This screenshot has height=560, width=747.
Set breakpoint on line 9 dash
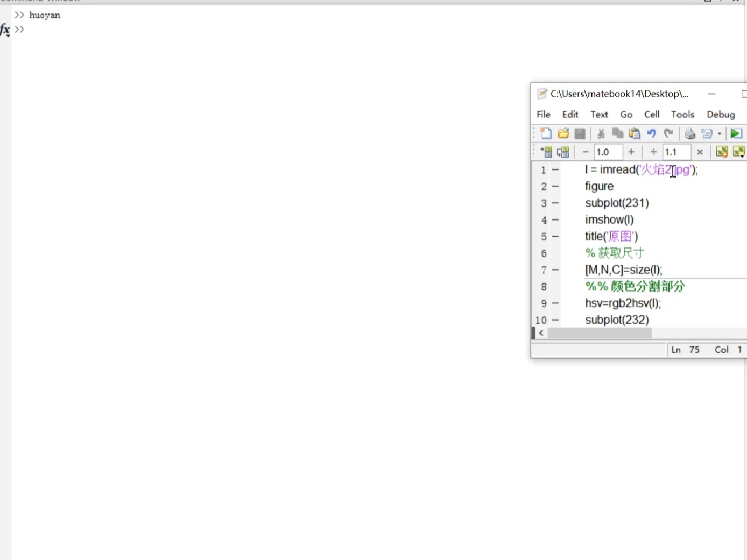555,303
